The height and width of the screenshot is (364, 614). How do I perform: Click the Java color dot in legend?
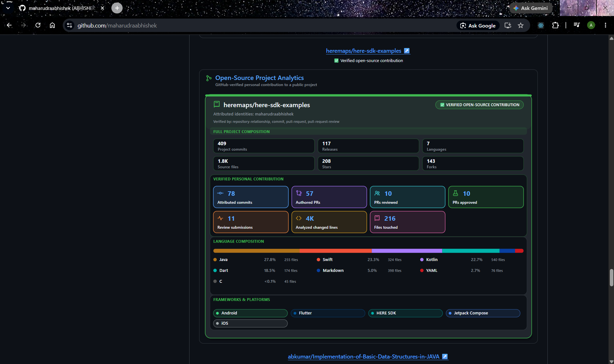click(x=215, y=260)
